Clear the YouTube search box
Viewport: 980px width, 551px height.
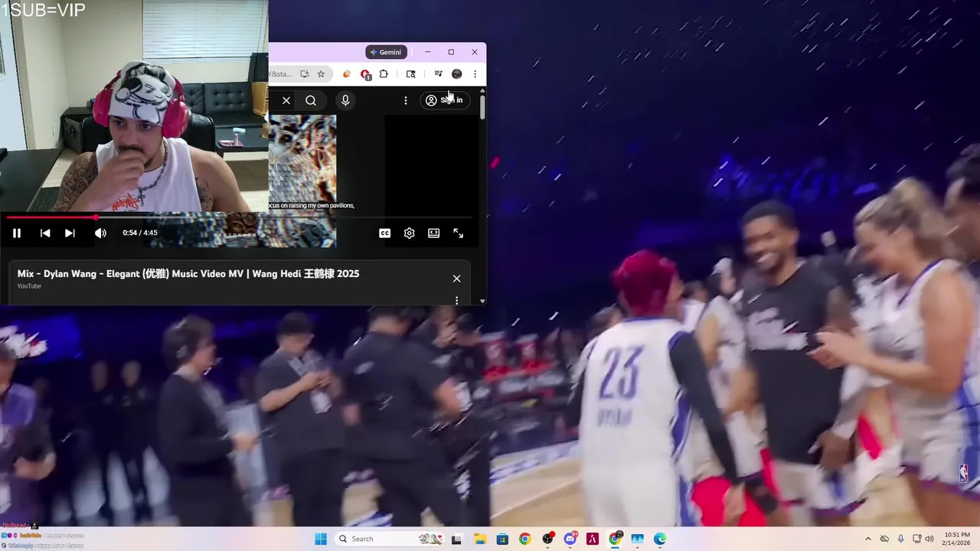(286, 100)
